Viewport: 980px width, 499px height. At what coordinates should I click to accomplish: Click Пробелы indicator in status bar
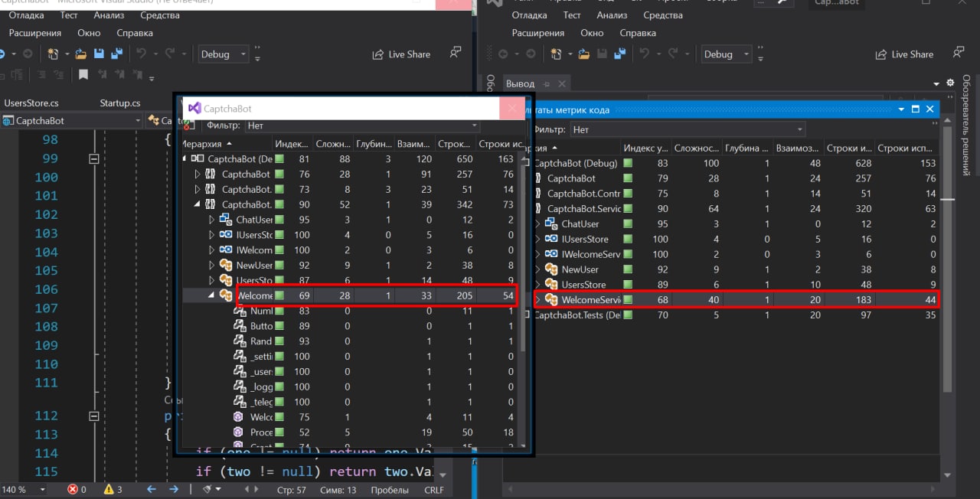(390, 490)
